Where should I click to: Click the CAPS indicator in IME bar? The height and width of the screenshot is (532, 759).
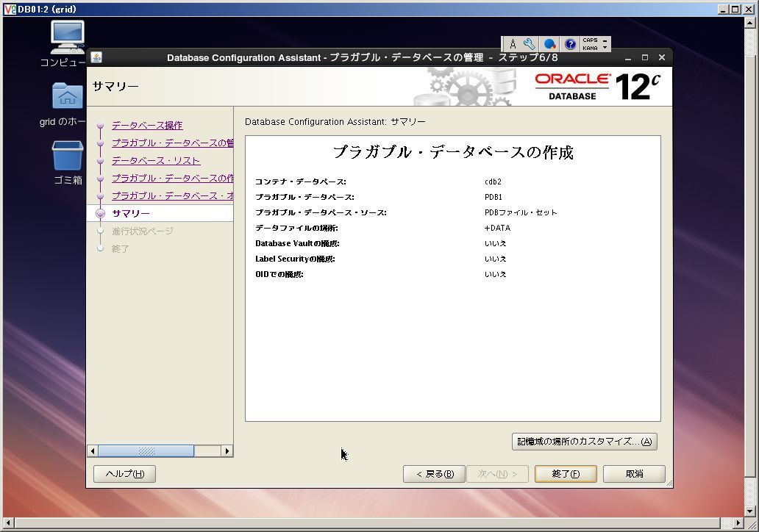pyautogui.click(x=590, y=40)
